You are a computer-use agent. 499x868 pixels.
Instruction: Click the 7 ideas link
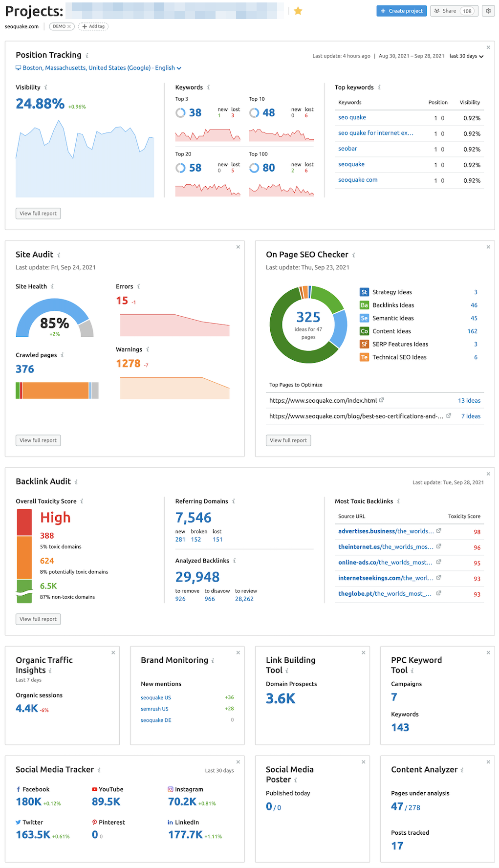(471, 416)
